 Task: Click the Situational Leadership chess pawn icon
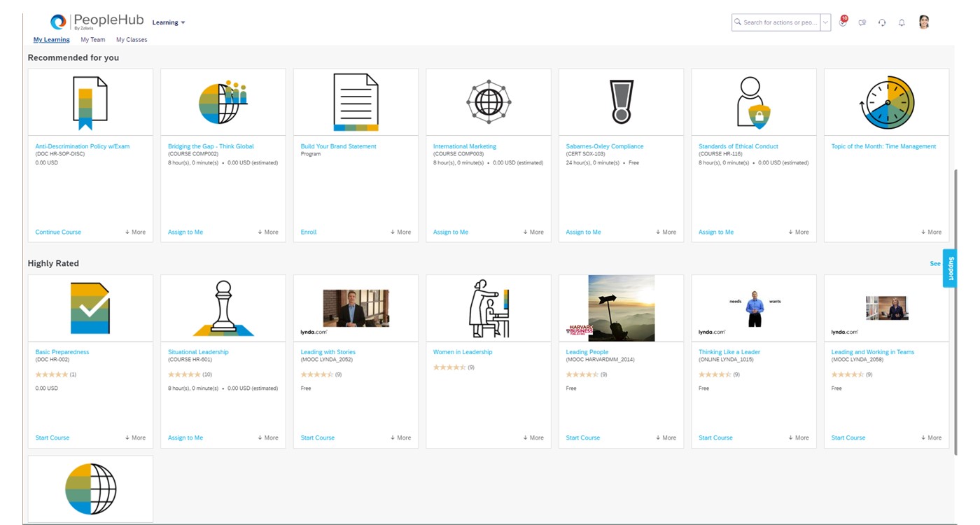(x=223, y=308)
